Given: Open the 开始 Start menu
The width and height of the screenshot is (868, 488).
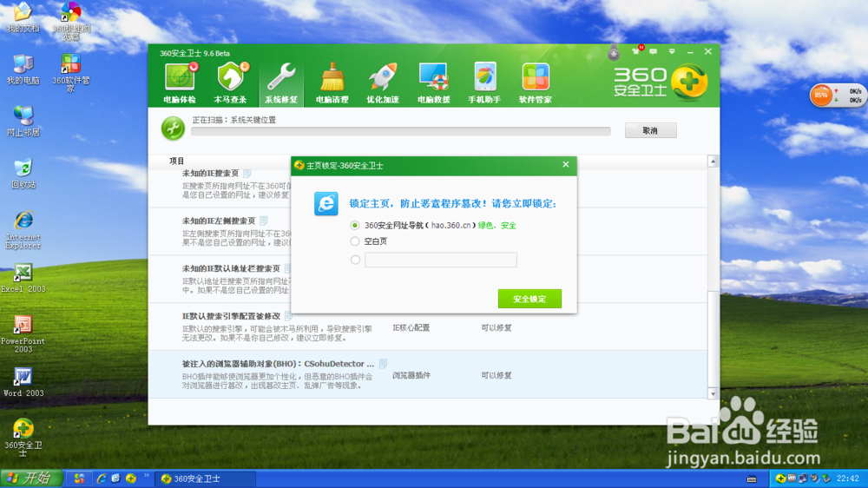Looking at the screenshot, I should click(x=31, y=478).
